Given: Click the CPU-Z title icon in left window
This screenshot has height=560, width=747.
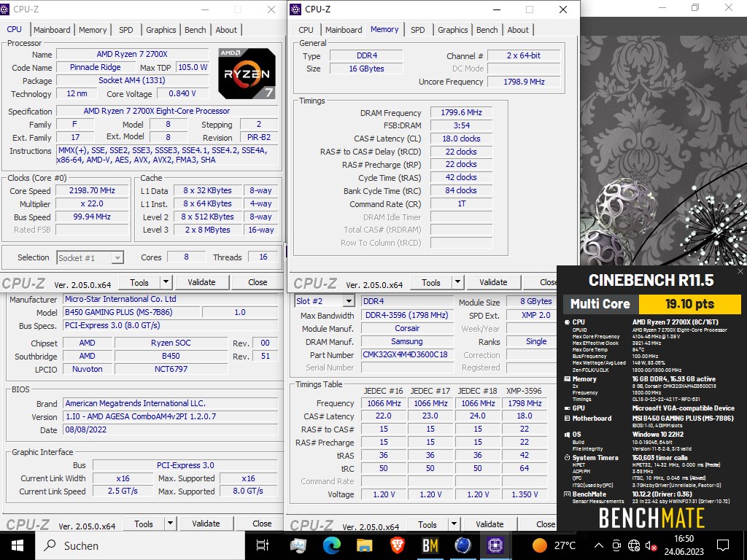Looking at the screenshot, I should 5,9.
